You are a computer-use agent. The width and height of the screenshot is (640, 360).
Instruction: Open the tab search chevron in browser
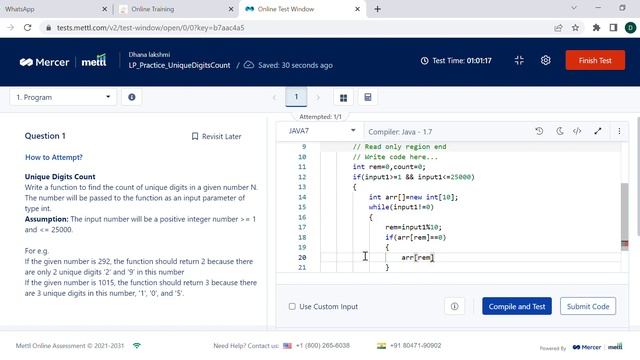573,8
